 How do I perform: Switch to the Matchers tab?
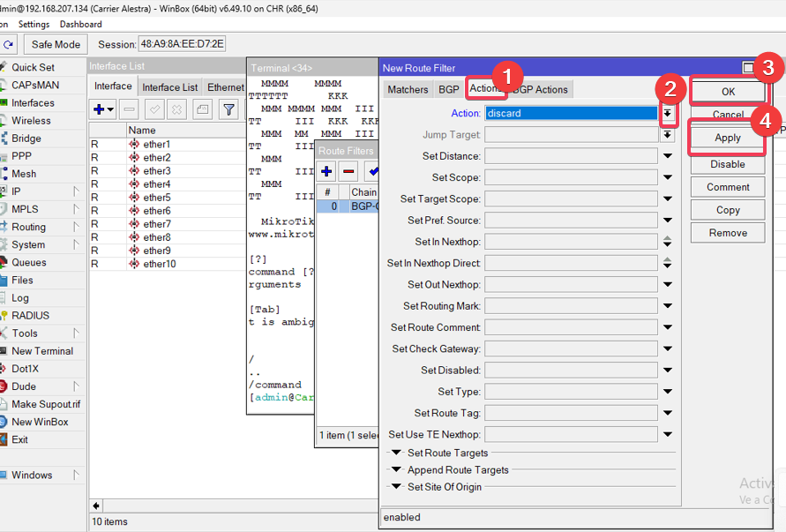point(408,89)
